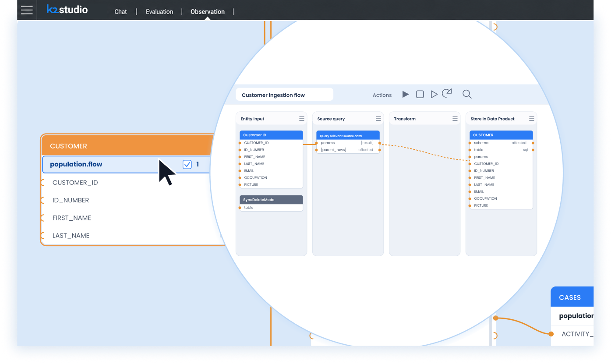Open Entity input stage menu icon
The height and width of the screenshot is (364, 611).
click(302, 119)
